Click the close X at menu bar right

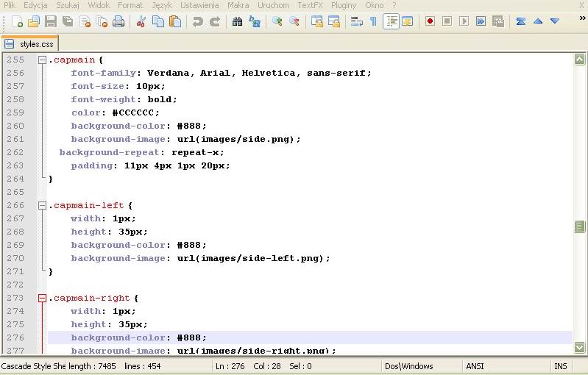(581, 5)
